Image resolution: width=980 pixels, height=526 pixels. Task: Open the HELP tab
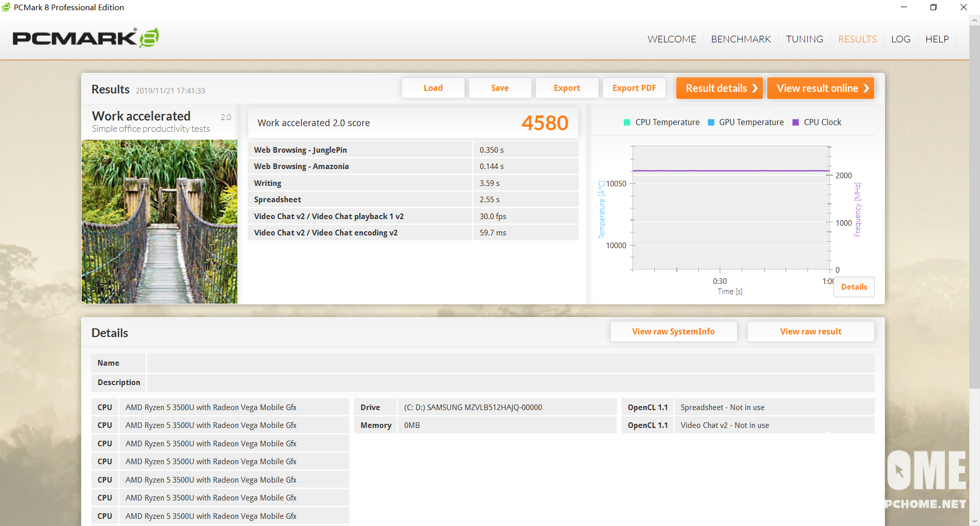[x=937, y=39]
